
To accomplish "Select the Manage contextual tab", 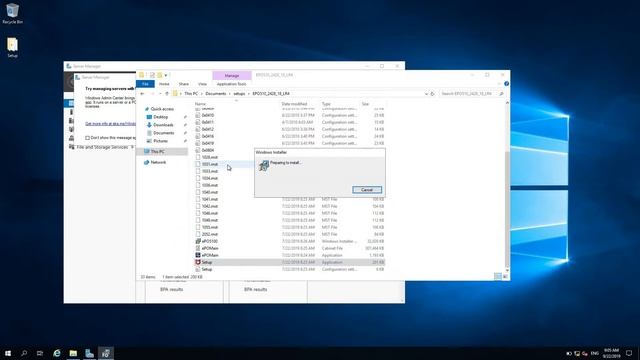I will click(x=231, y=76).
